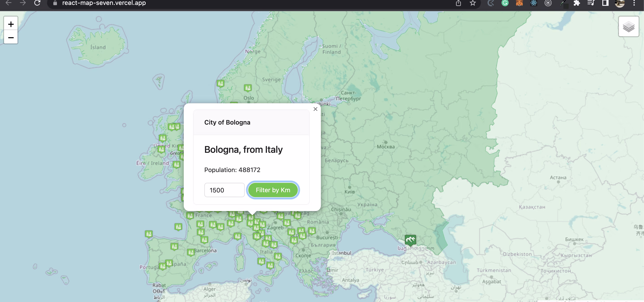
Task: Bookmark this page with the star icon
Action: [473, 3]
